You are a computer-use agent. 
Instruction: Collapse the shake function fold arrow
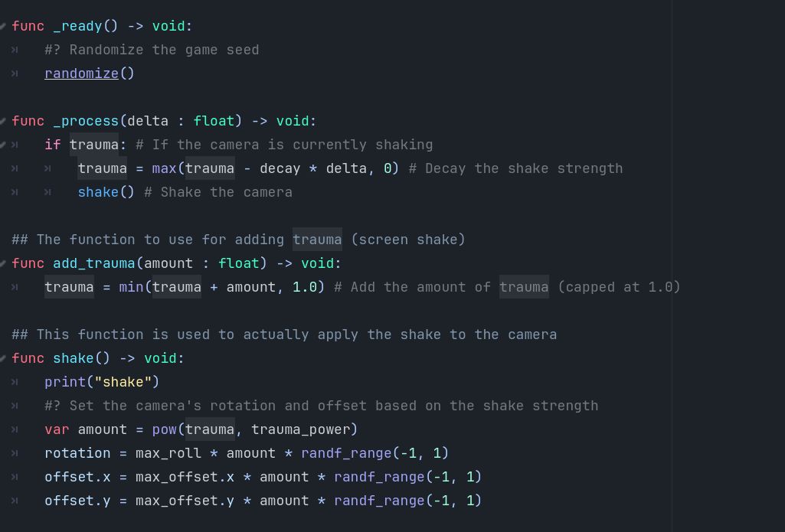[x=5, y=358]
